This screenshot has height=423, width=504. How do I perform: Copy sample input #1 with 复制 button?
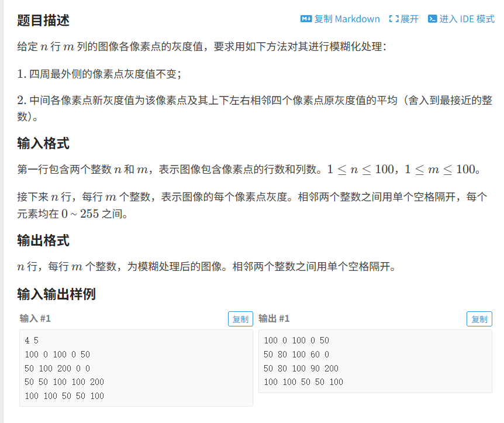pos(240,319)
